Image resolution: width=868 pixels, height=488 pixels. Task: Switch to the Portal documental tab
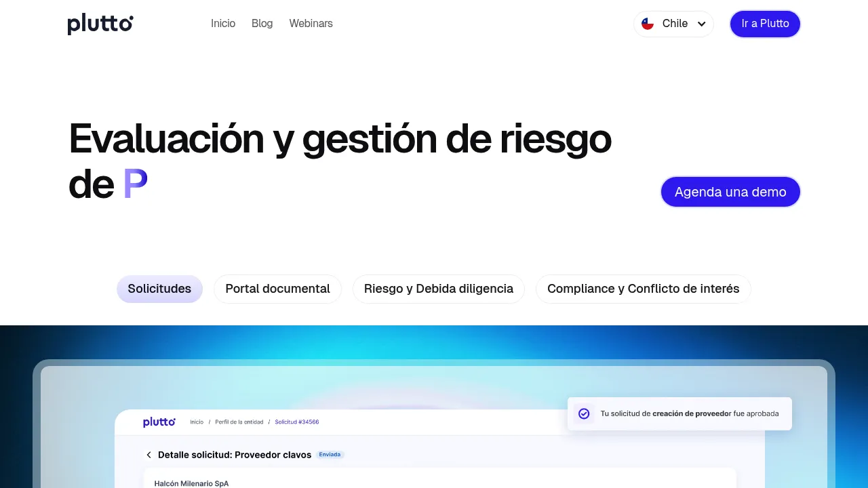[x=277, y=289]
